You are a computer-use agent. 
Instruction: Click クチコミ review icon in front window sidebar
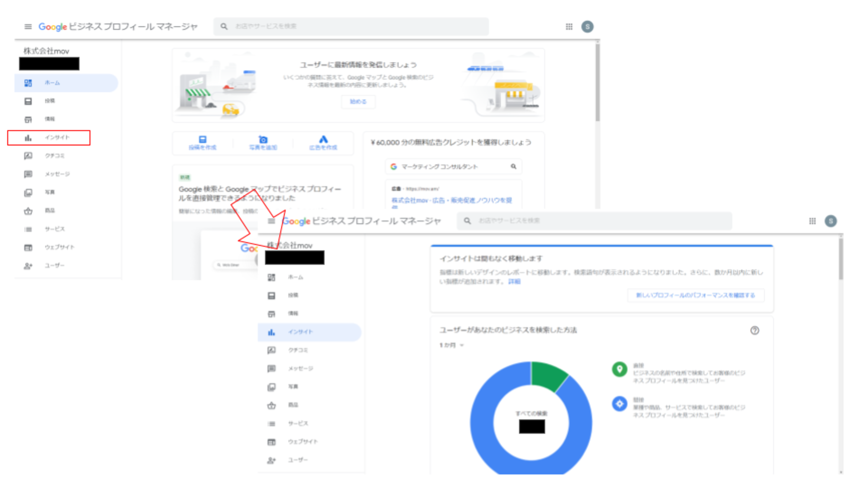(x=271, y=350)
